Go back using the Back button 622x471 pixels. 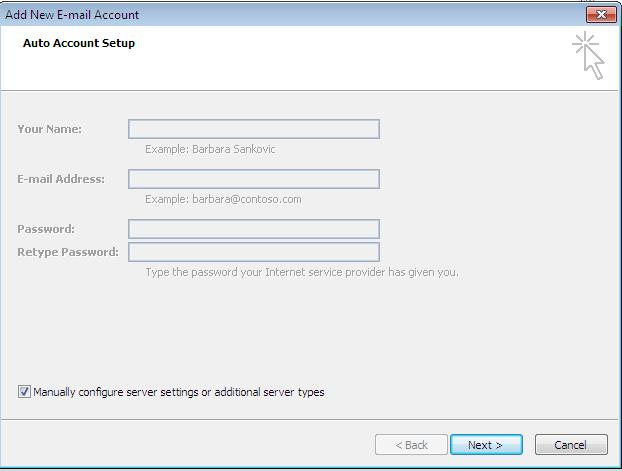coord(411,445)
